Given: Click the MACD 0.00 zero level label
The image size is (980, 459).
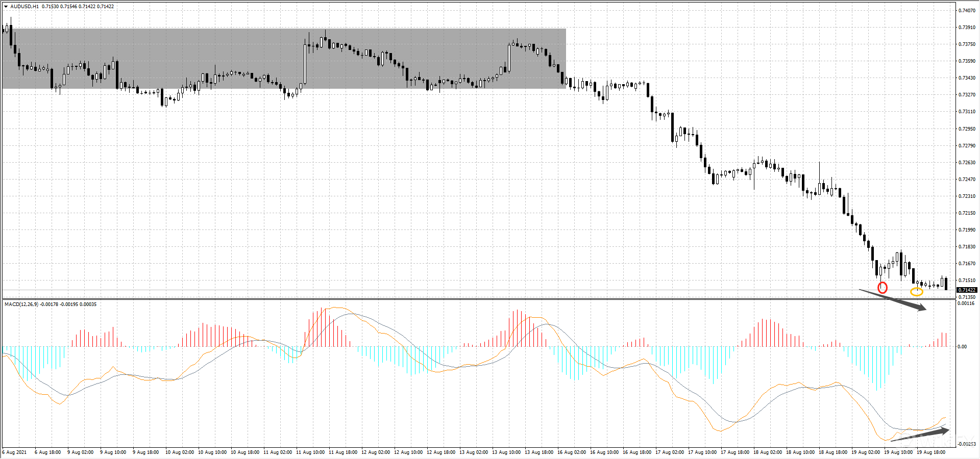Looking at the screenshot, I should pyautogui.click(x=962, y=347).
